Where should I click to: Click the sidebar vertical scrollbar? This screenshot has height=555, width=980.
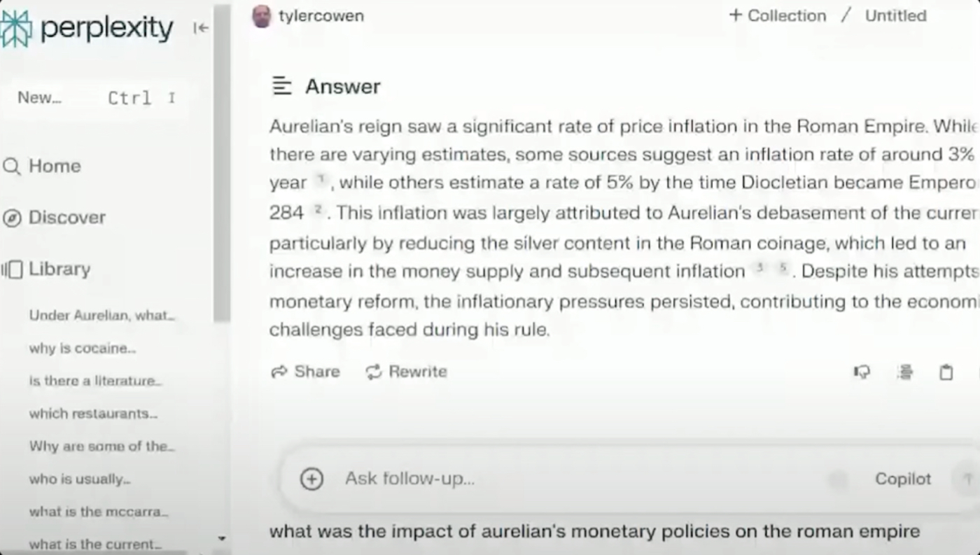pyautogui.click(x=222, y=161)
